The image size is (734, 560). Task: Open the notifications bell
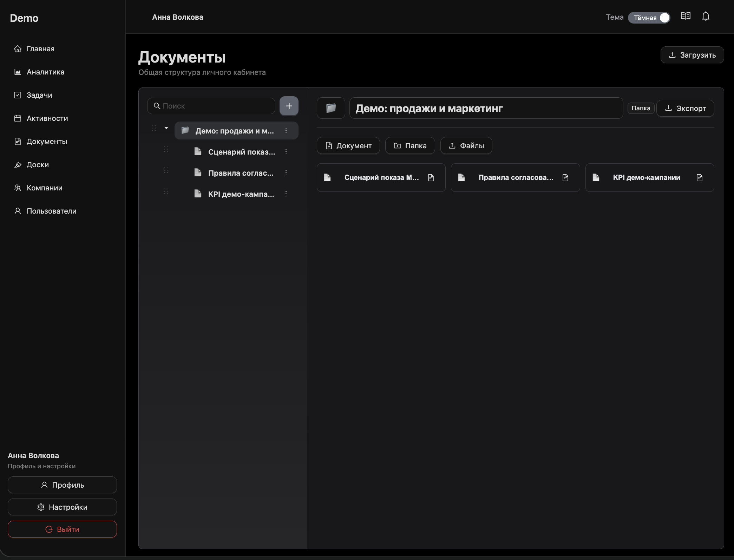(x=706, y=17)
